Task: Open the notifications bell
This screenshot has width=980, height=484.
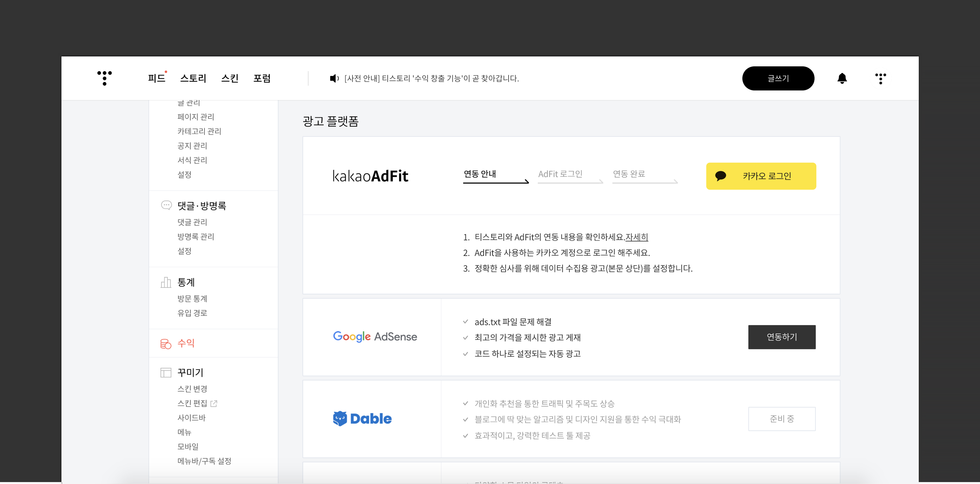Action: click(842, 78)
